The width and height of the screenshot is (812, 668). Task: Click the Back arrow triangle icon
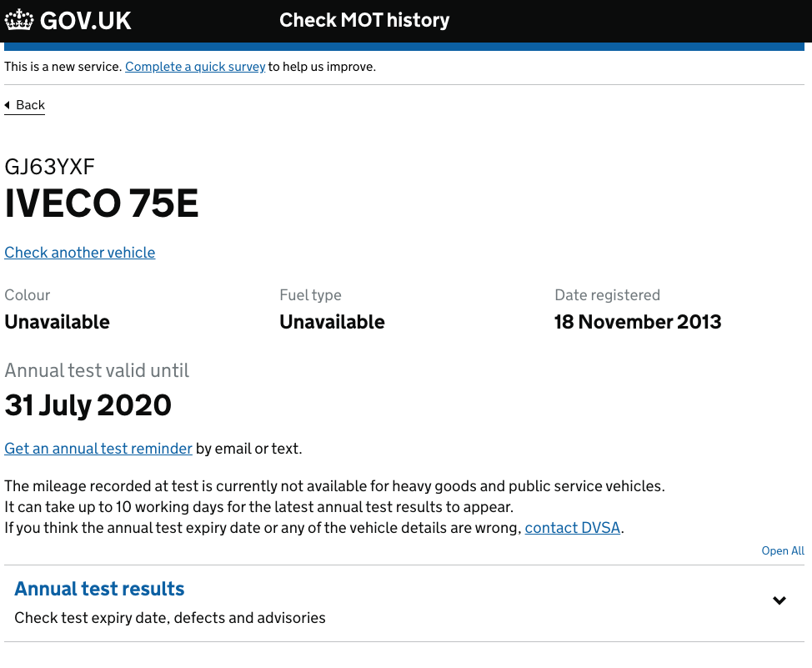[8, 105]
